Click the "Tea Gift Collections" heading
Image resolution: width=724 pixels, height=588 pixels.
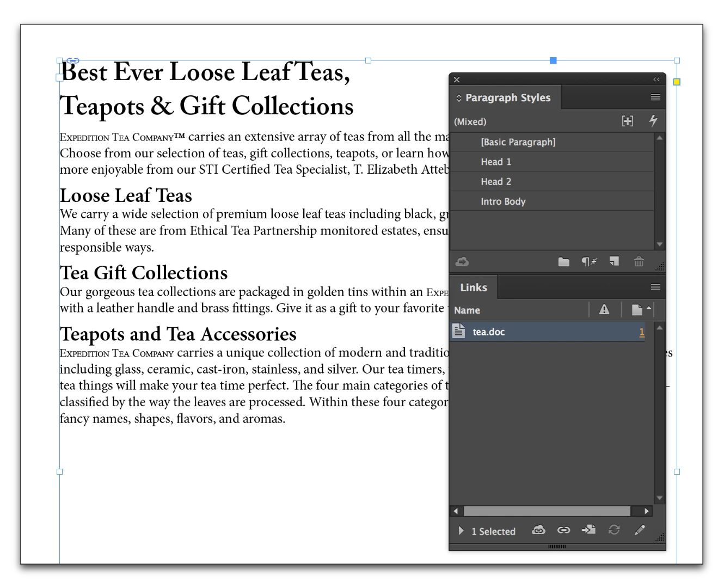point(144,273)
